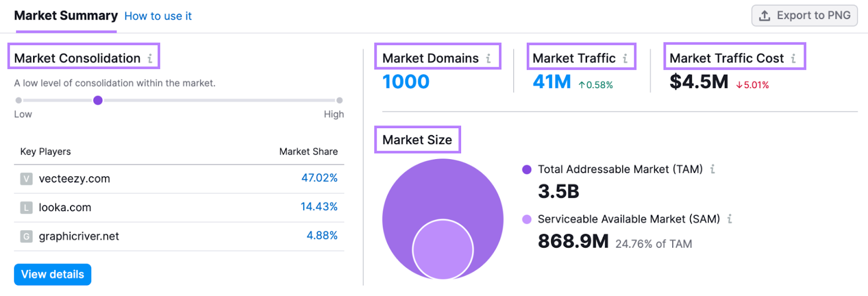
Task: Open the graphicriver.net domain link
Action: coord(79,236)
